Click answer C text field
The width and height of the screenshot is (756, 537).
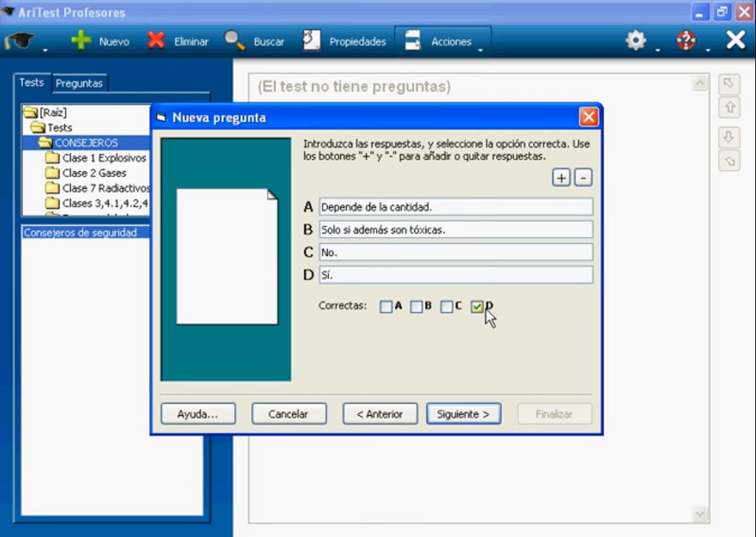[455, 251]
